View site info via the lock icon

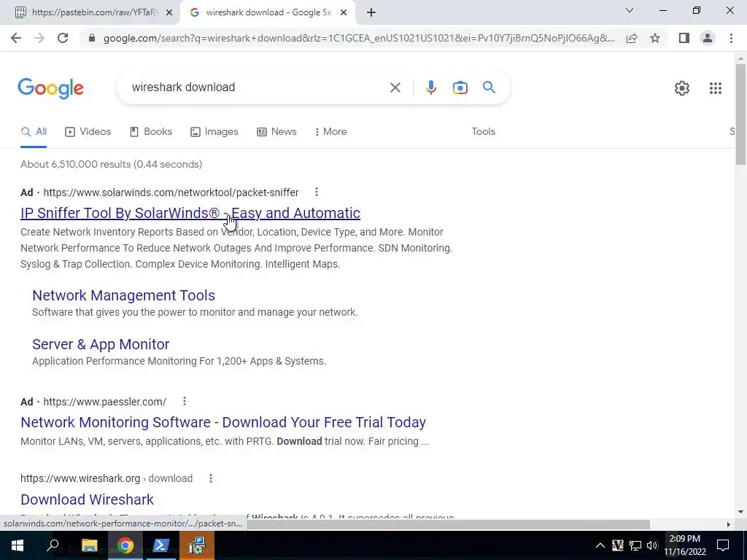92,38
